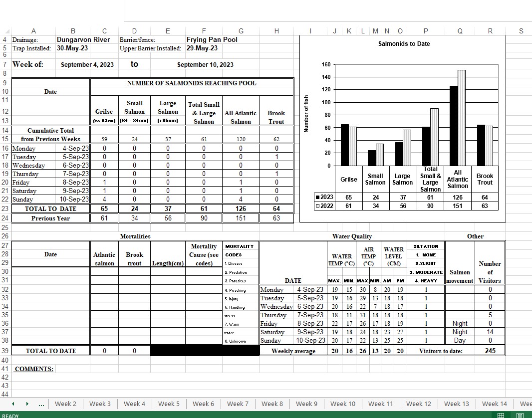Select column F header

tap(204, 31)
